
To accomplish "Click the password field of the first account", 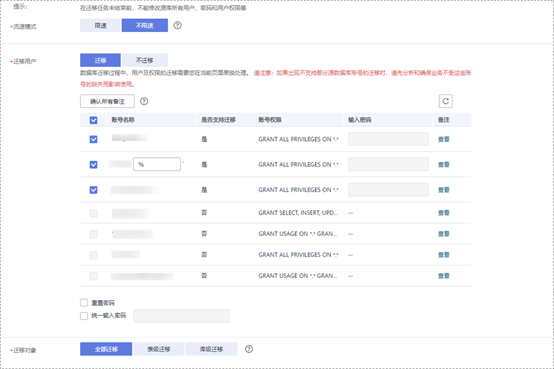I will [388, 139].
